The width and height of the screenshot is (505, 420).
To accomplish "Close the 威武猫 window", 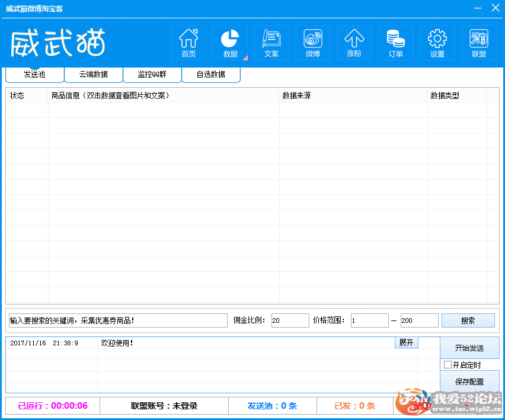I will [496, 8].
